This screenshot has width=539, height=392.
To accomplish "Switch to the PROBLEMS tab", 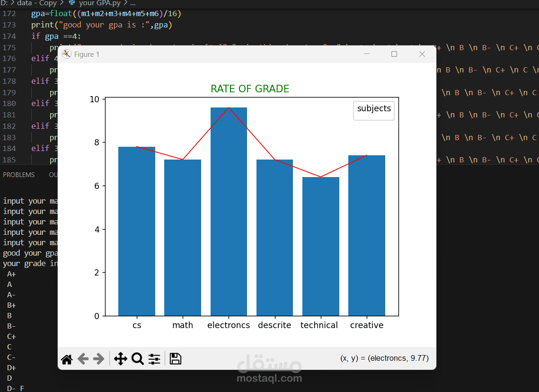I will click(x=19, y=174).
